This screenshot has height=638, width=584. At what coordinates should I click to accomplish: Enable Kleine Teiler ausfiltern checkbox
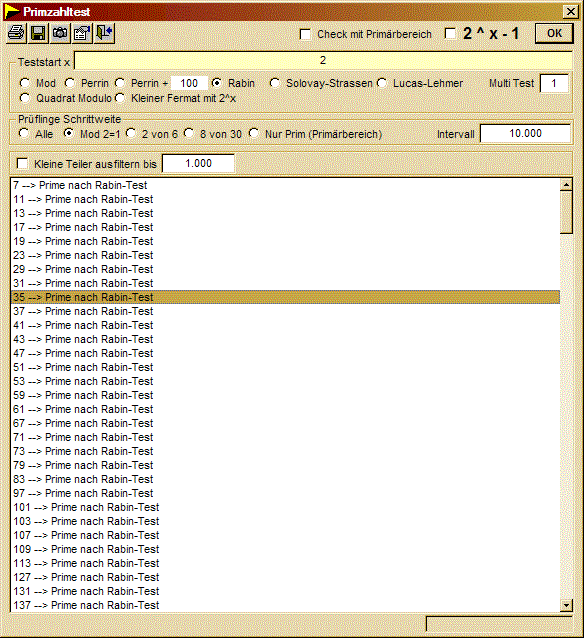coord(22,164)
